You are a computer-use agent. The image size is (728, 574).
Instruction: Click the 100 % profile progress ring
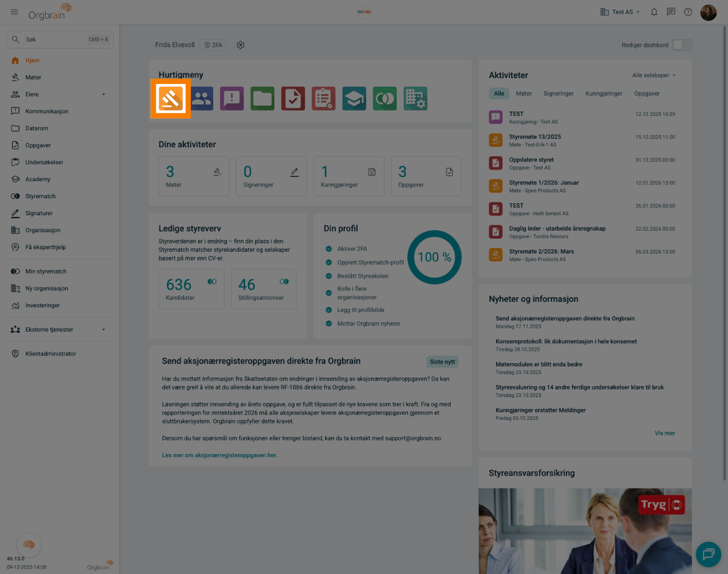tap(434, 257)
